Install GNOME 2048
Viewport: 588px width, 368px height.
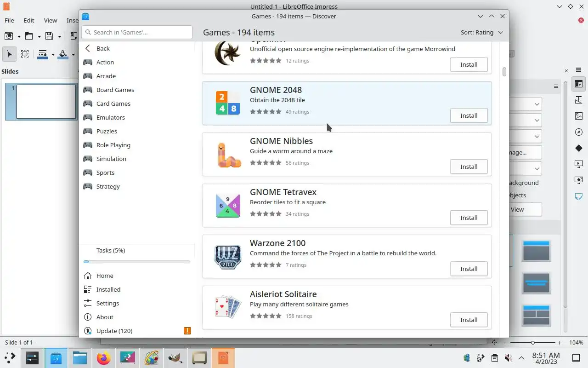tap(469, 115)
